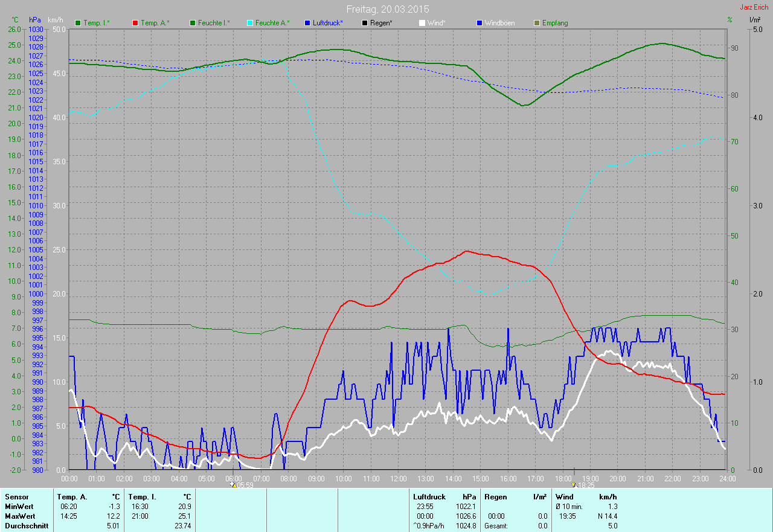Screen dimensions: 773x532
Task: Click the '19:35' wind gust time
Action: tap(568, 516)
